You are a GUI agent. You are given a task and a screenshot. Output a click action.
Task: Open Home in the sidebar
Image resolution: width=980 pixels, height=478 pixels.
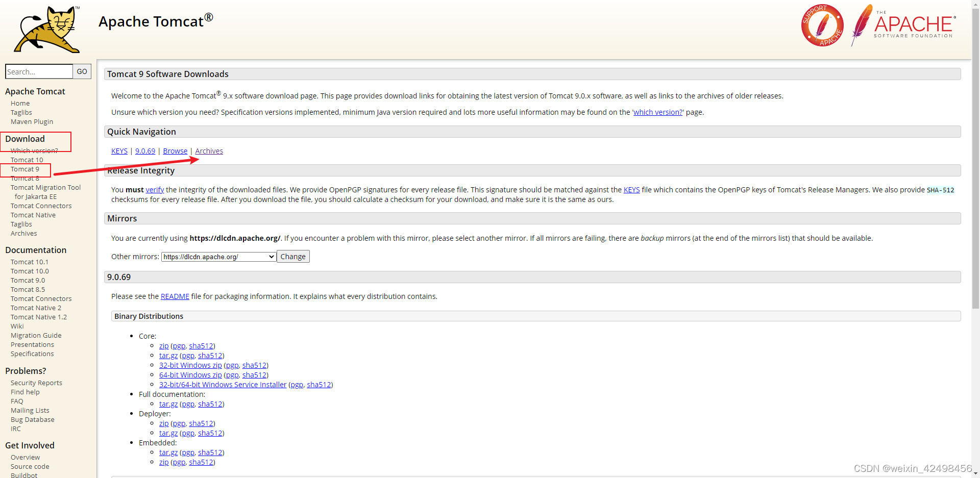click(x=20, y=103)
